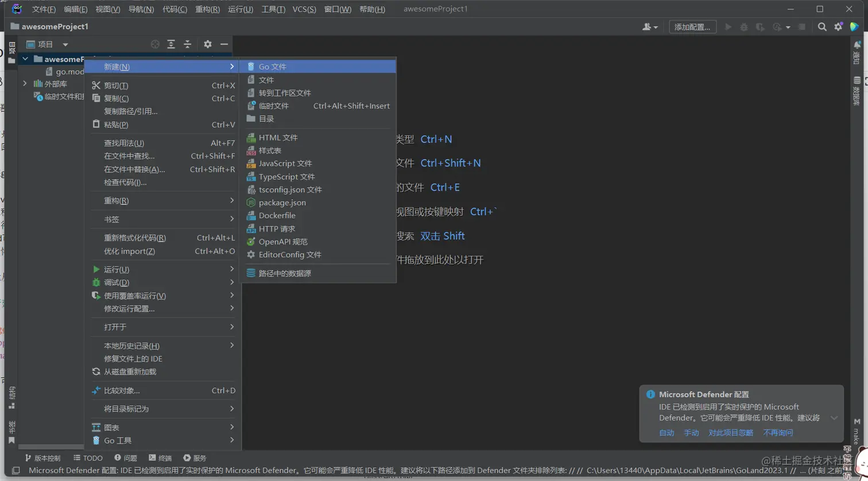Select OpenAPI 规范 in the new submenu

click(319, 242)
